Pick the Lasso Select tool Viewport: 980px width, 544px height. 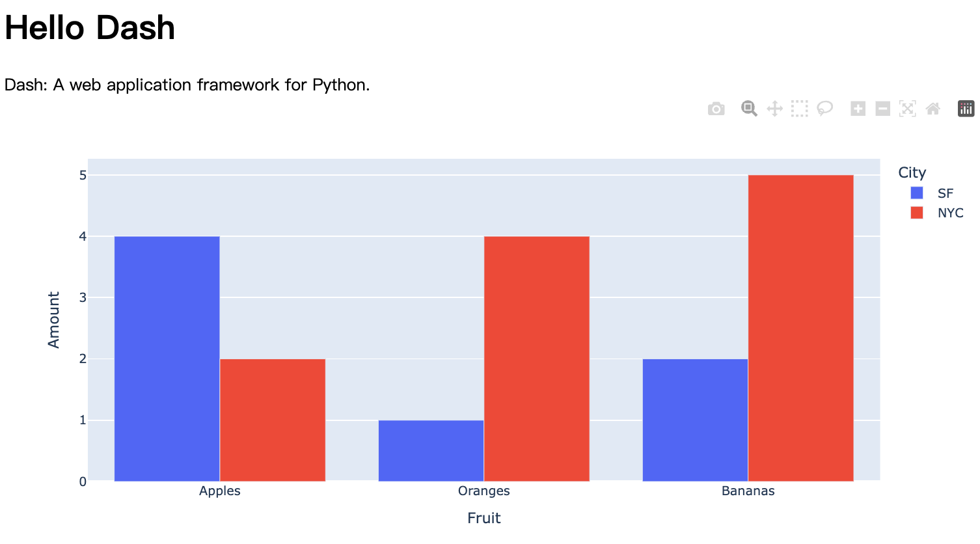(825, 109)
